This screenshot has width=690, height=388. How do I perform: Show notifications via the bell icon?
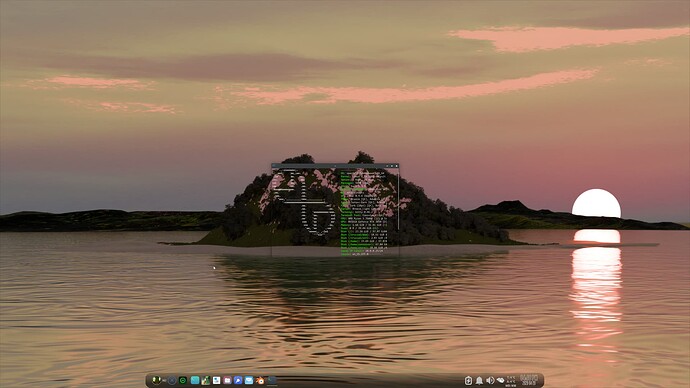click(479, 381)
